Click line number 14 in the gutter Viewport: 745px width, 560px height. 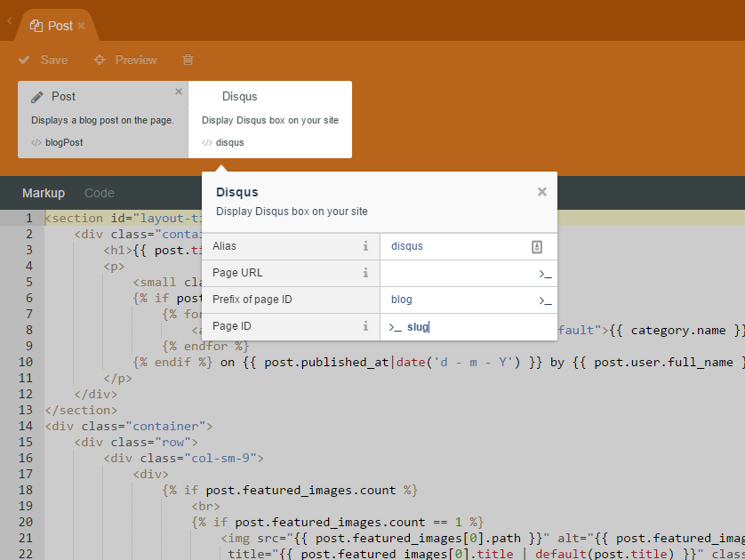26,426
